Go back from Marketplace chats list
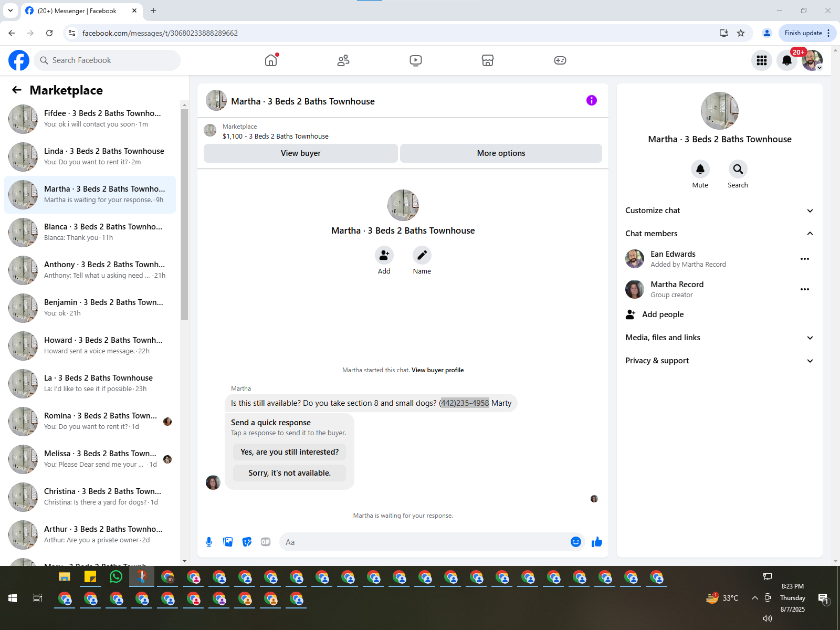The image size is (840, 630). pos(17,90)
